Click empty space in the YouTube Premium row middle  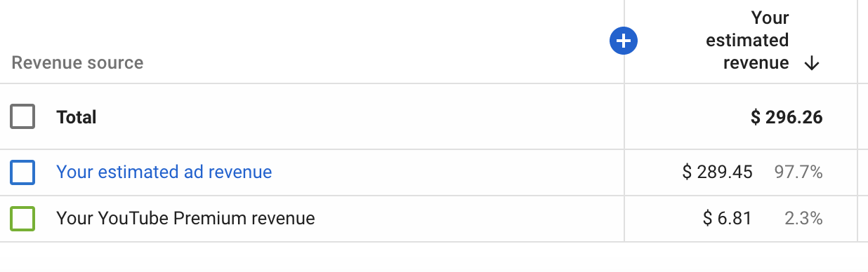(469, 219)
